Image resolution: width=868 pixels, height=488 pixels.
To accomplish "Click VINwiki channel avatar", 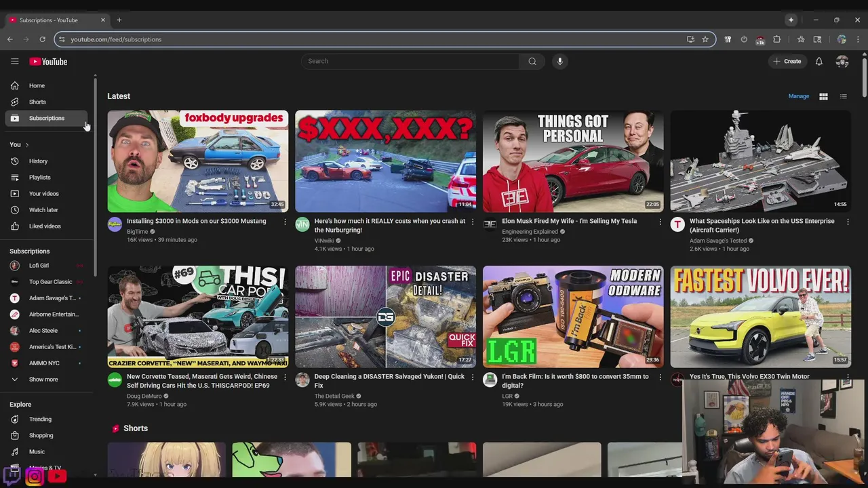I will click(302, 224).
